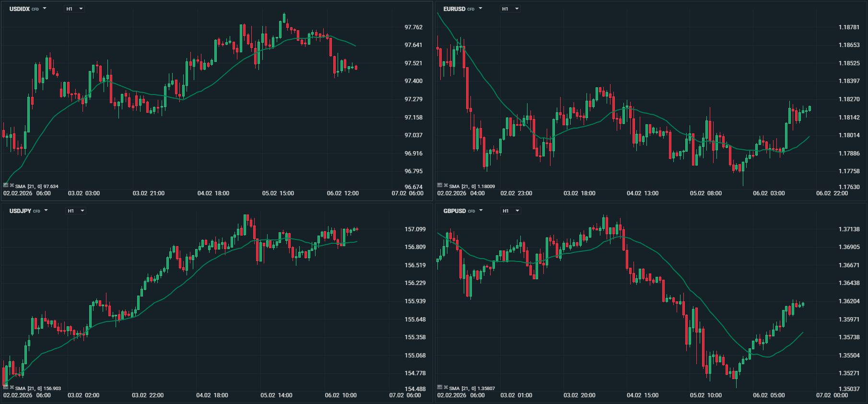Open SMA settings icon on USDJPY chart

(6, 387)
